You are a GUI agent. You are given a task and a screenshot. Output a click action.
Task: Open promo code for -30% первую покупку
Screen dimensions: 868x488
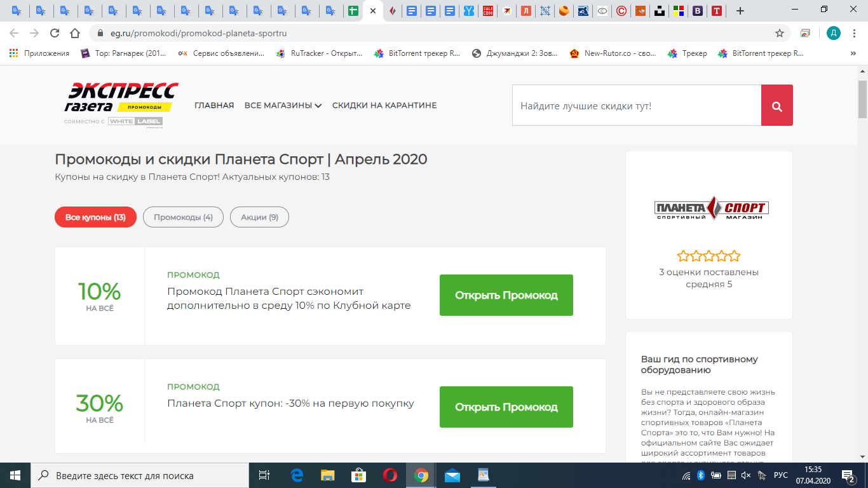coord(506,407)
